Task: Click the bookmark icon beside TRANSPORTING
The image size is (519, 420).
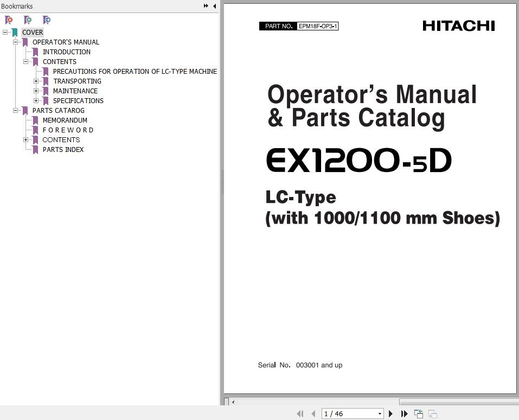Action: point(46,81)
